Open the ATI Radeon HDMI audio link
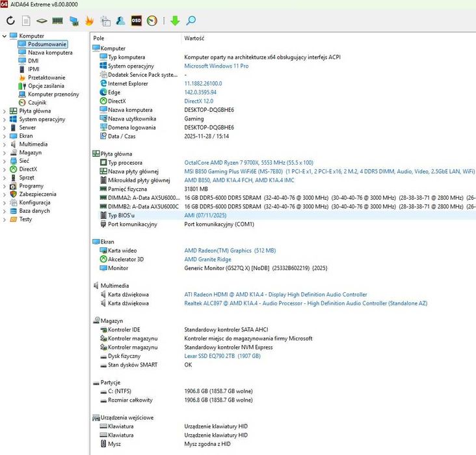476x455 pixels. (275, 294)
